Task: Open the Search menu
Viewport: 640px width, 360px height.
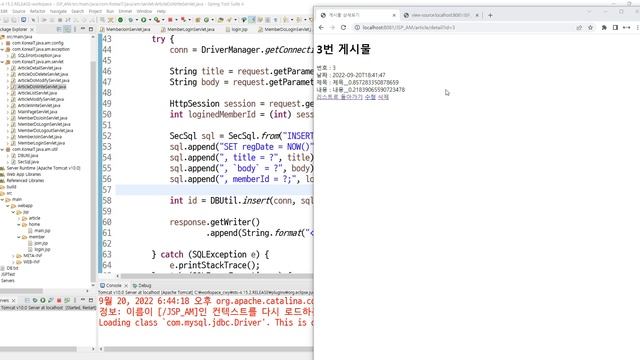Action: (x=78, y=11)
